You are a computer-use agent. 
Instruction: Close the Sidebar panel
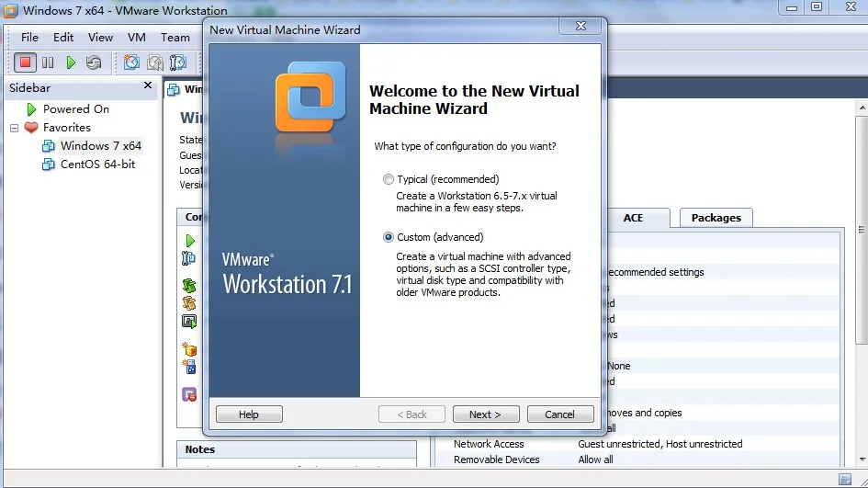coord(148,85)
